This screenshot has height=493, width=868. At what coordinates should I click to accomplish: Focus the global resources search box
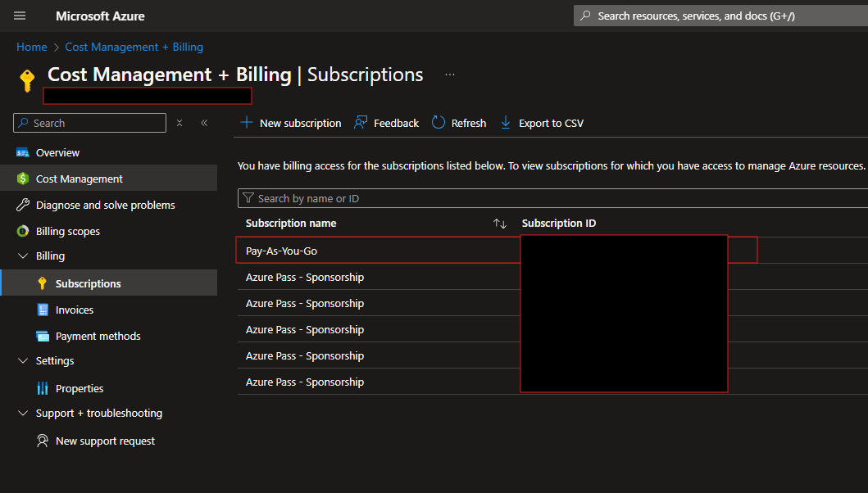pos(720,16)
